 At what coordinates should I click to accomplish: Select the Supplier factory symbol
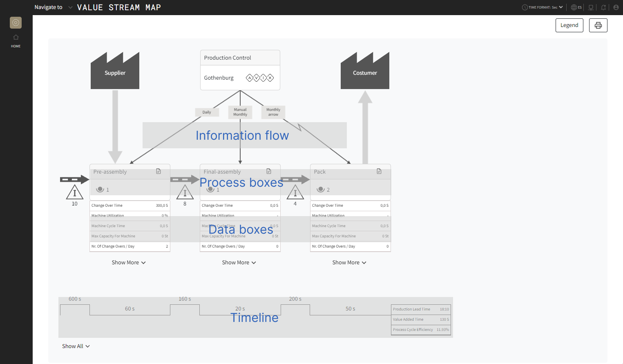pos(115,71)
